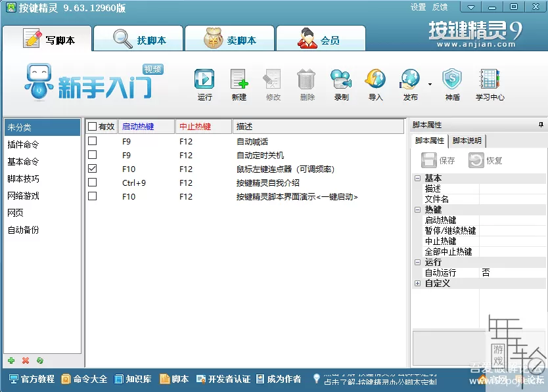Enable the 自动定时关机 script checkbox
The image size is (548, 392).
[92, 155]
